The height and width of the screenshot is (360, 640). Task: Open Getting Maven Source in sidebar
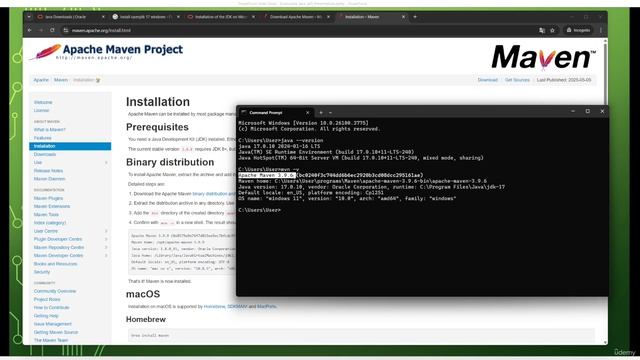pos(56,332)
